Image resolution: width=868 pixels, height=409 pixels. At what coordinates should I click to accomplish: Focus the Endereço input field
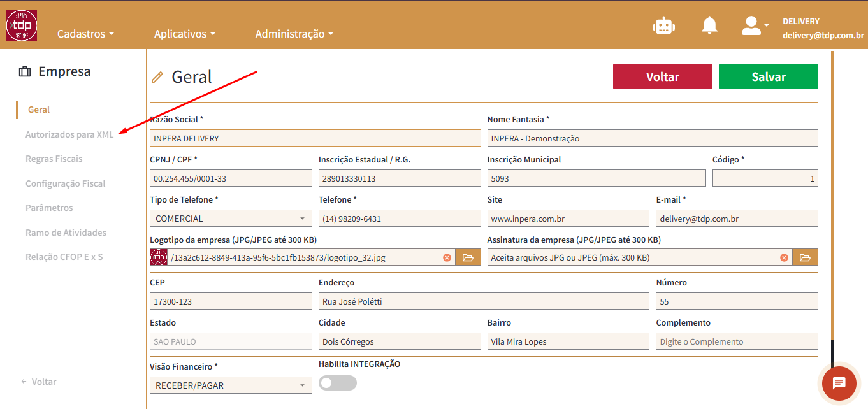click(484, 301)
